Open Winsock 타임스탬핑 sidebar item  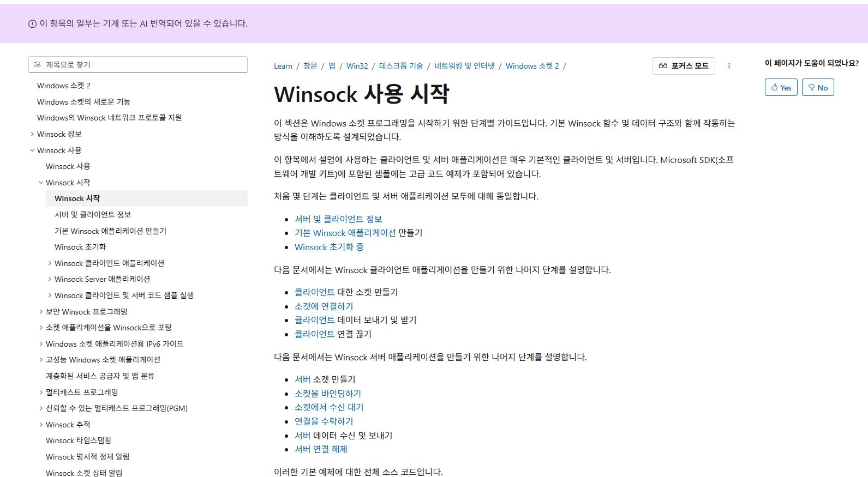(79, 440)
